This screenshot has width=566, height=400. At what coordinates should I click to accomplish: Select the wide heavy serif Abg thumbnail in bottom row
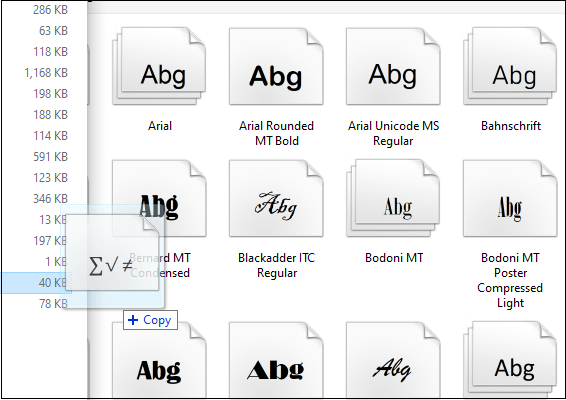pos(276,360)
